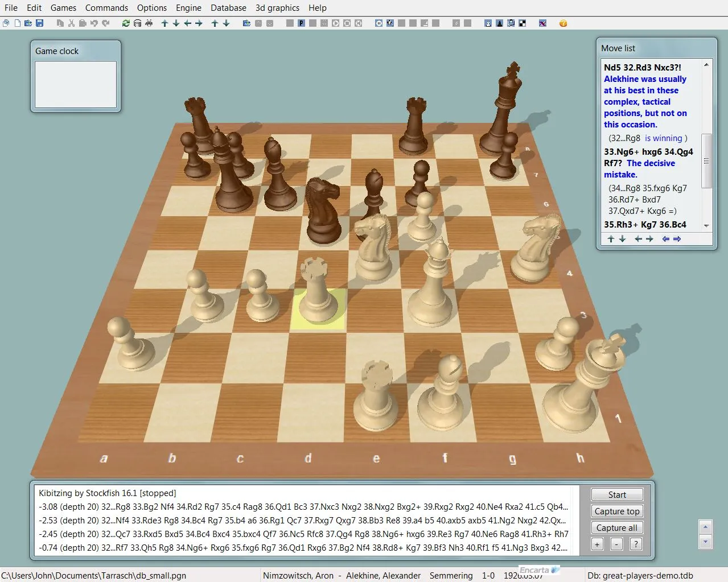Undo the last edit

[93, 23]
